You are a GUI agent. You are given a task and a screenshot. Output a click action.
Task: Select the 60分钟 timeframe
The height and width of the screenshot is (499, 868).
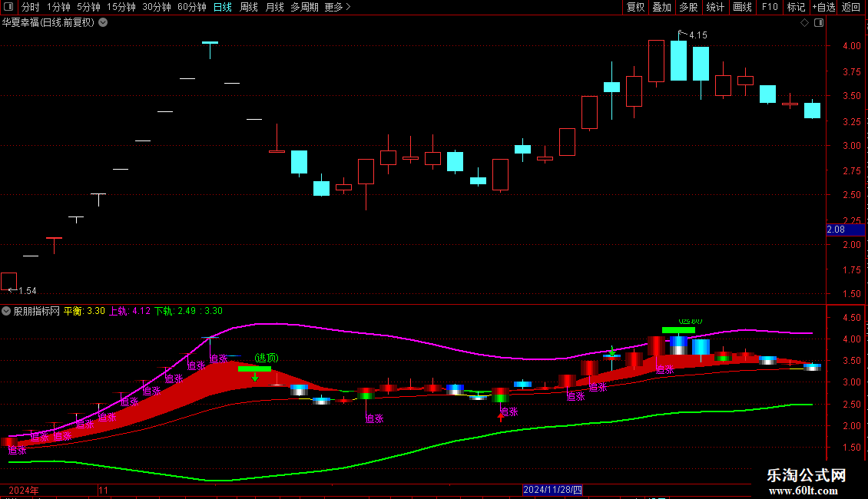(192, 7)
